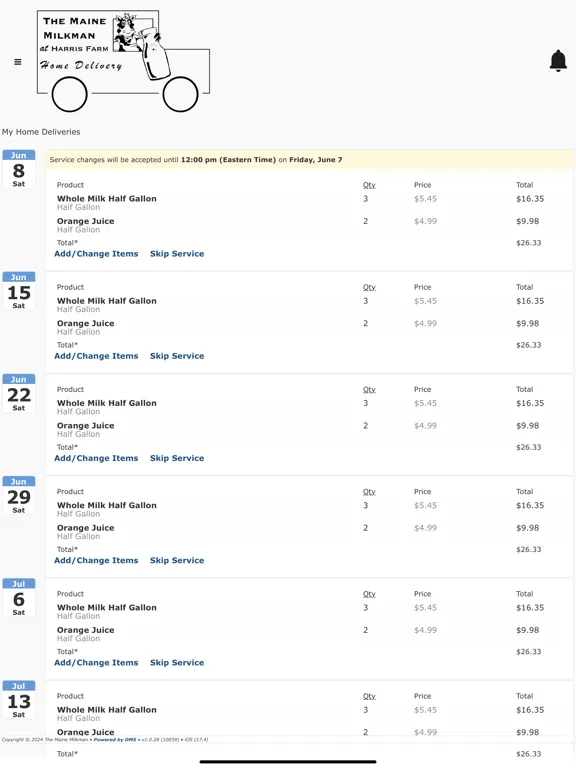Select the Jul 13 calendar date icon
This screenshot has height=768, width=576.
pyautogui.click(x=19, y=700)
